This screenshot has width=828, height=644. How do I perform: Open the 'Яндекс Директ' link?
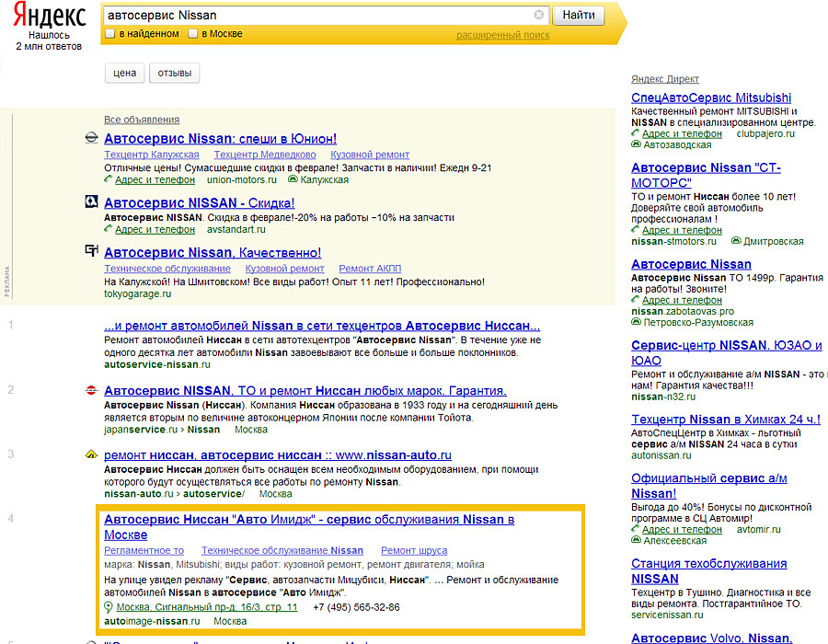click(665, 79)
